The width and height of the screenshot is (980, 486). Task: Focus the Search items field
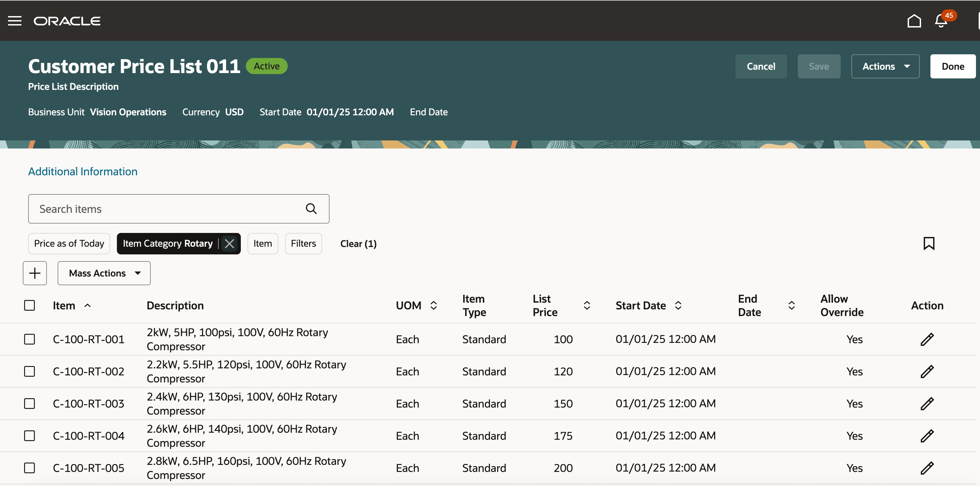(167, 208)
